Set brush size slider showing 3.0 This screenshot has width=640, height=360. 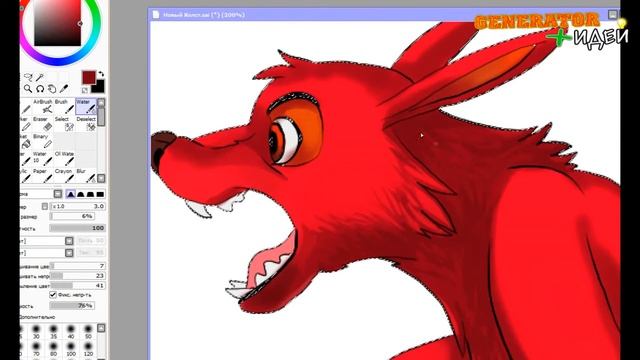pyautogui.click(x=78, y=207)
